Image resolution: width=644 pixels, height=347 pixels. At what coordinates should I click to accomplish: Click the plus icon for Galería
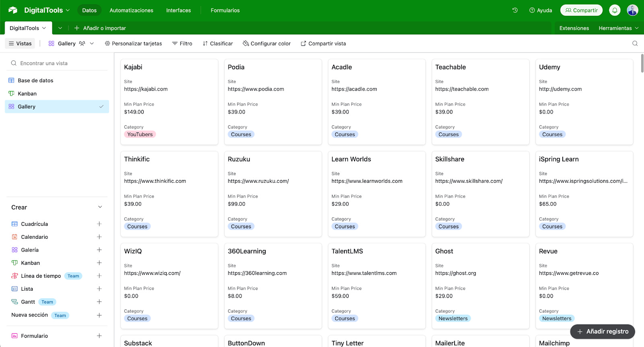click(99, 250)
